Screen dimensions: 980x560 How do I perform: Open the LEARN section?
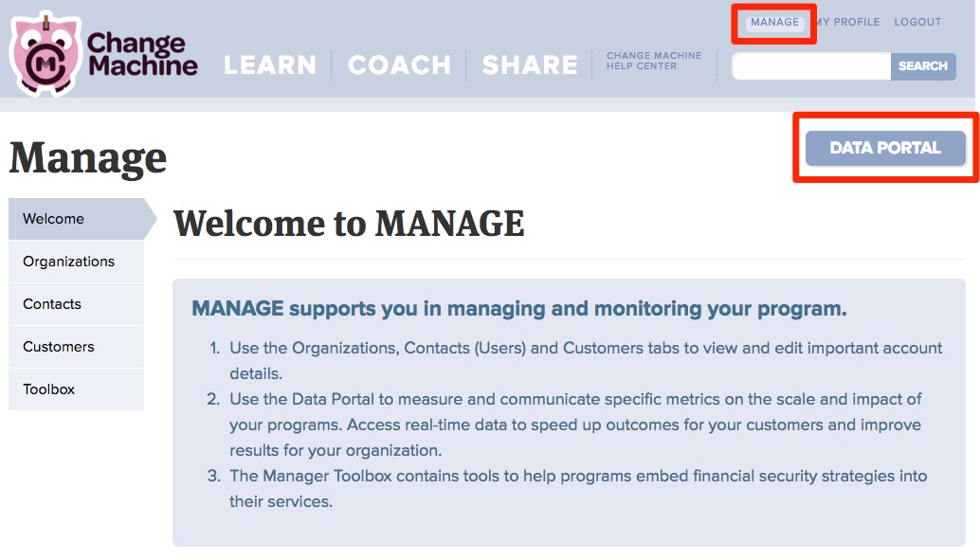[x=270, y=65]
